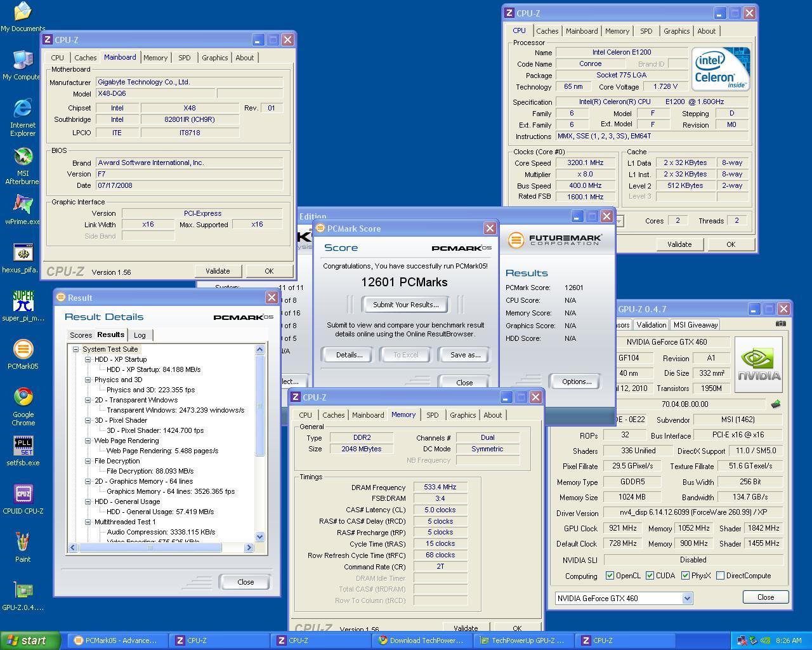The image size is (812, 650).
Task: Click the Start button on the taskbar
Action: 30,640
